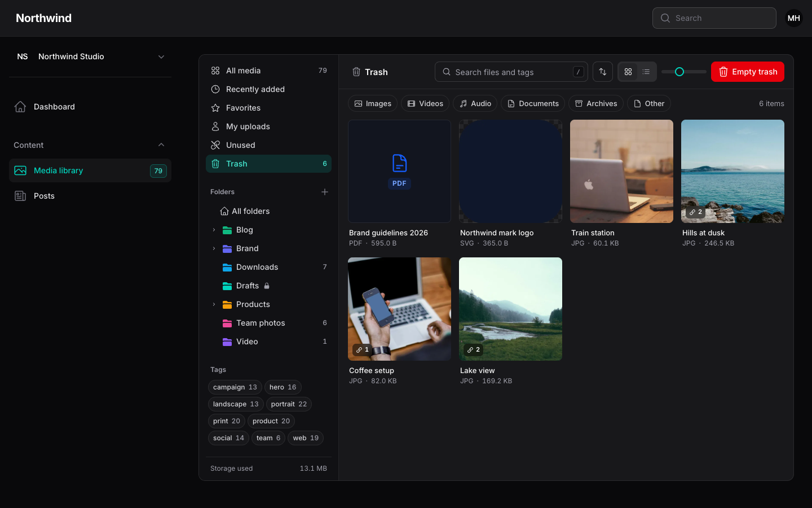
Task: Open Media library in sidebar
Action: click(90, 170)
